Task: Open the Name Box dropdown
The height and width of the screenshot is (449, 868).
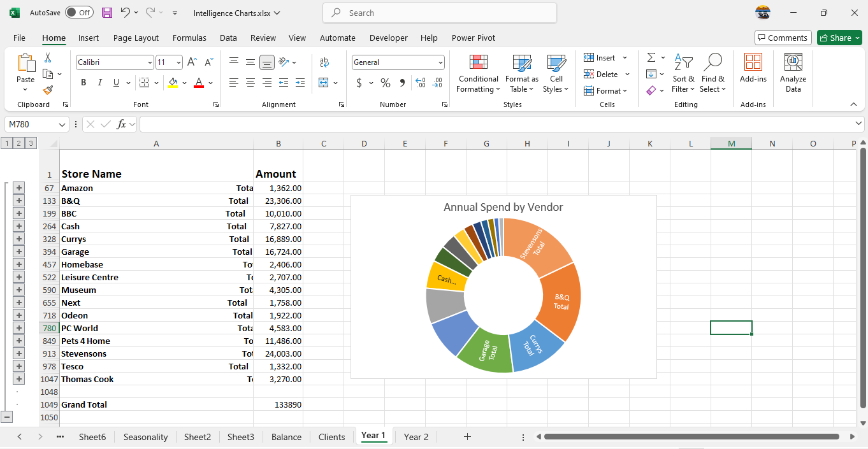Action: [x=62, y=124]
